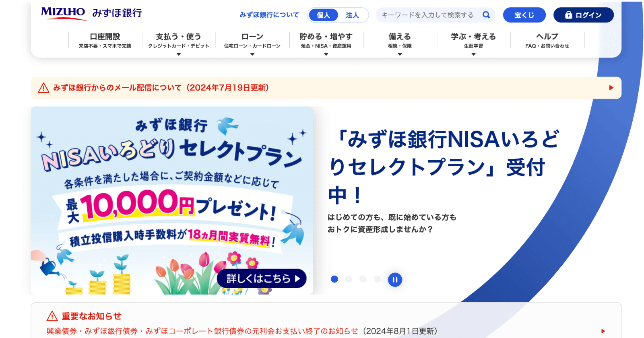Expand the 貯める・増やす menu arrow
The width and height of the screenshot is (644, 338).
(326, 54)
